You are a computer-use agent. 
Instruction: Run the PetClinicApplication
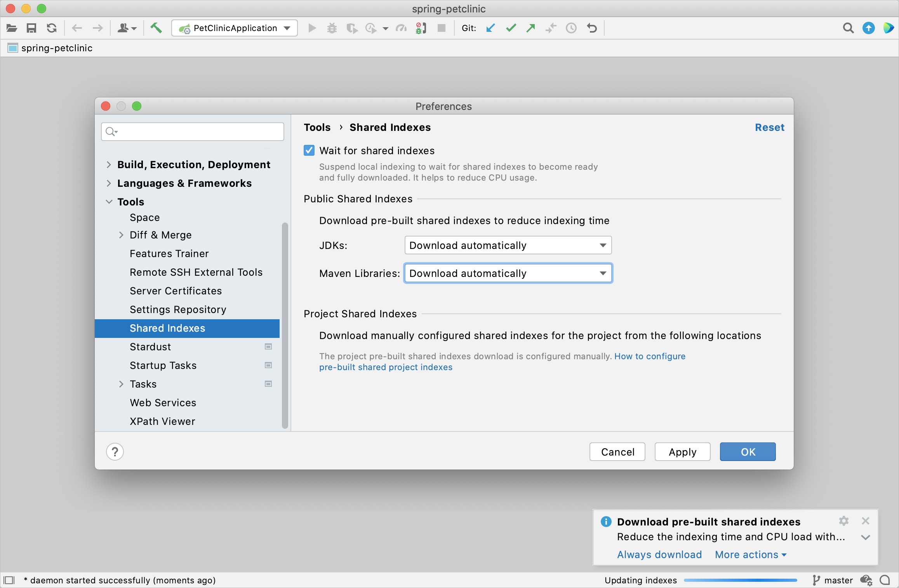(x=312, y=28)
